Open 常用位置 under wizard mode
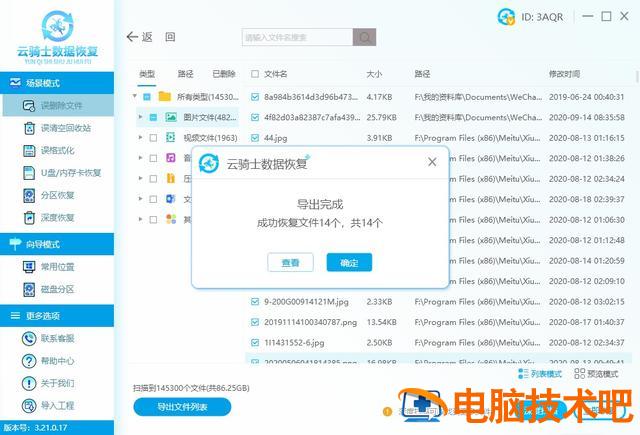640x435 pixels. point(49,267)
